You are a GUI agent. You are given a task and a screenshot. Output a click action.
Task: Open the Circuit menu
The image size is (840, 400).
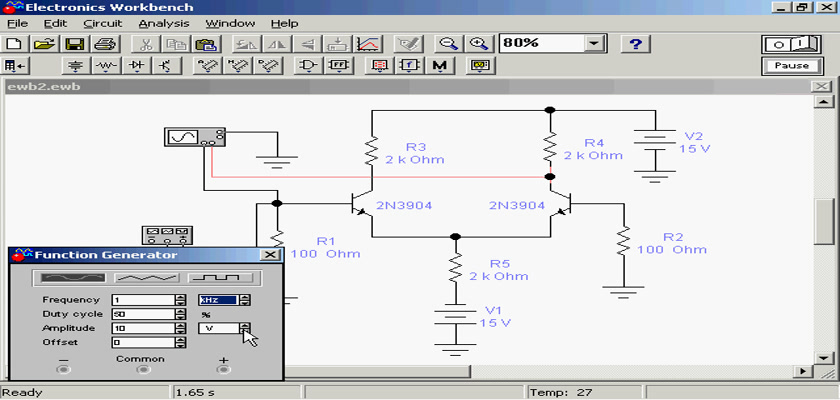(103, 24)
